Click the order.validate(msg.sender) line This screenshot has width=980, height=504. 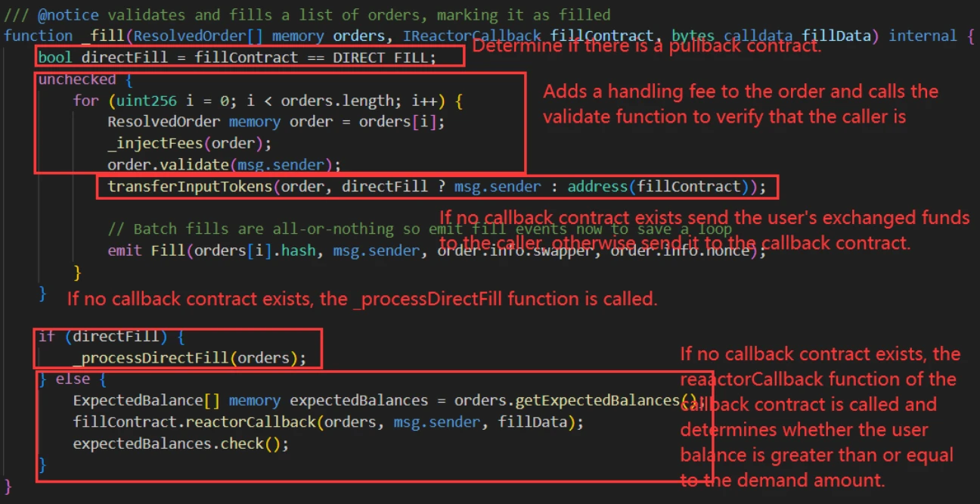click(224, 164)
